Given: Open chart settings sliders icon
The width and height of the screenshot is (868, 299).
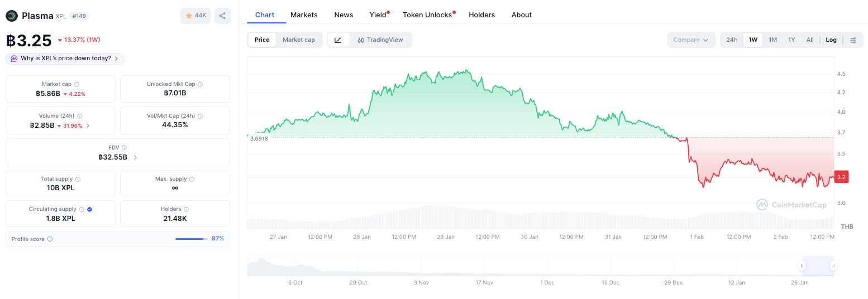Looking at the screenshot, I should click(853, 40).
